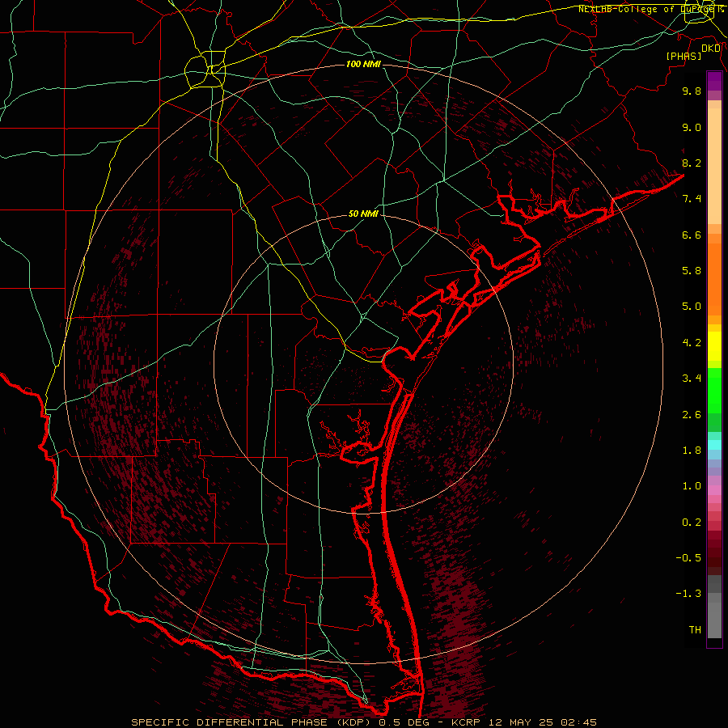Pick the yellow segment of color bar
Image resolution: width=728 pixels, height=728 pixels.
tap(714, 346)
